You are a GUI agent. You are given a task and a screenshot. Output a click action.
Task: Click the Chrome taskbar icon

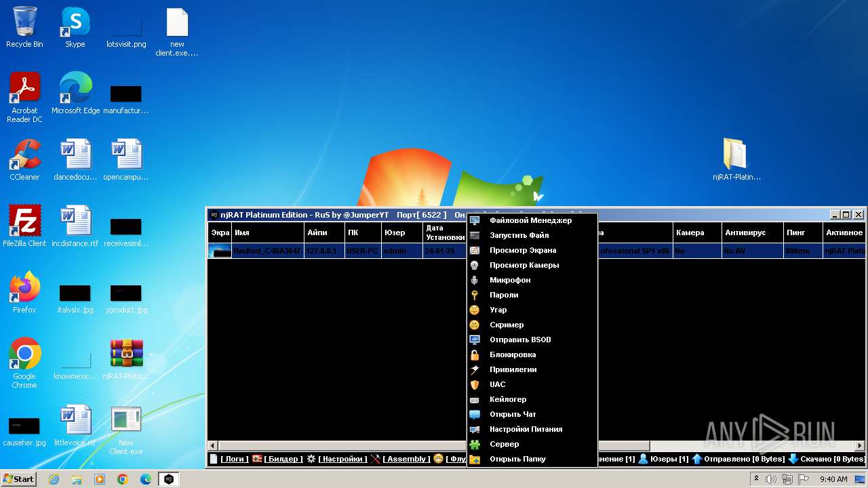pyautogui.click(x=123, y=479)
